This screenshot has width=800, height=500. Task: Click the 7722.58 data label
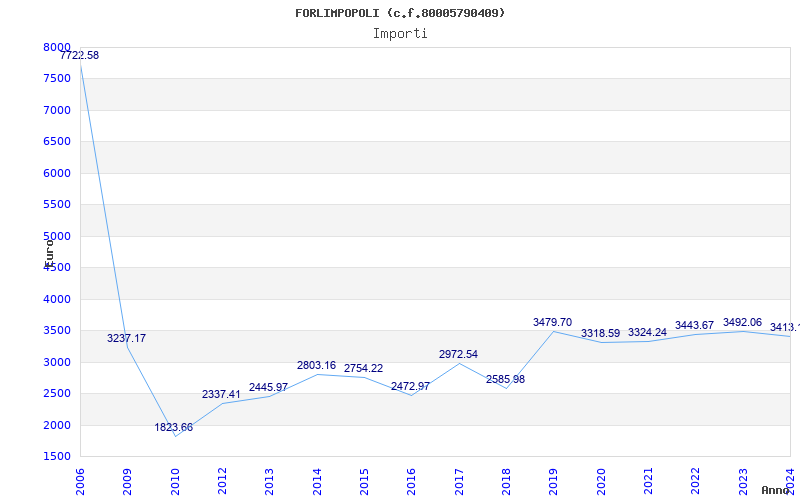coord(80,55)
